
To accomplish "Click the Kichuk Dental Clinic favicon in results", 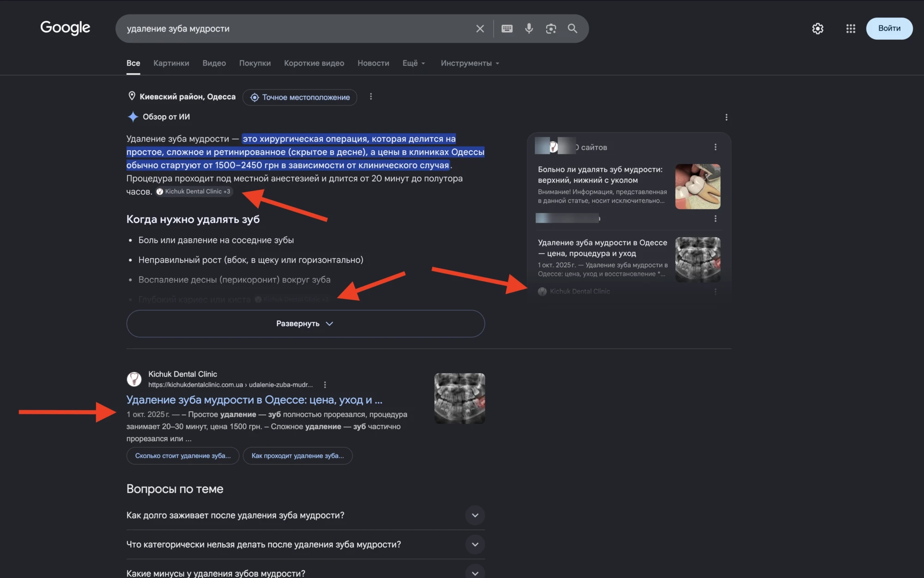I will click(134, 379).
